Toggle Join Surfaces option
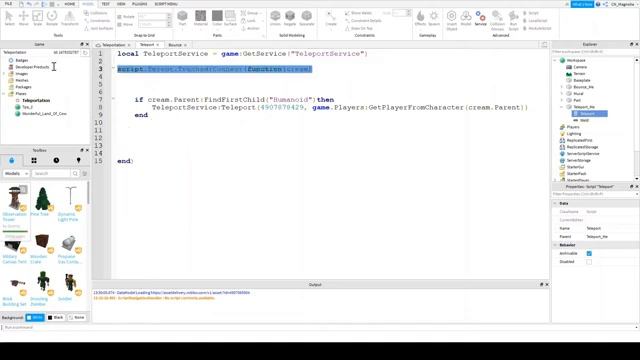The width and height of the screenshot is (640, 360). 99,29
